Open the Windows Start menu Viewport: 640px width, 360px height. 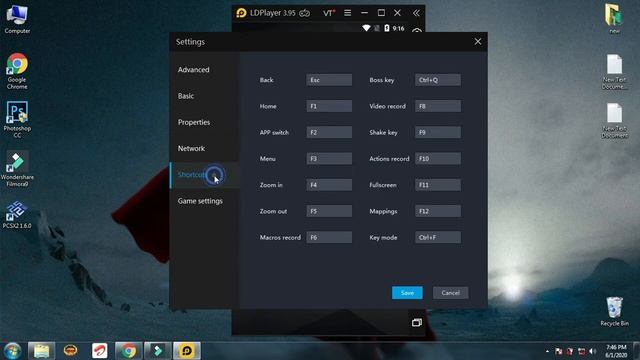pos(12,351)
